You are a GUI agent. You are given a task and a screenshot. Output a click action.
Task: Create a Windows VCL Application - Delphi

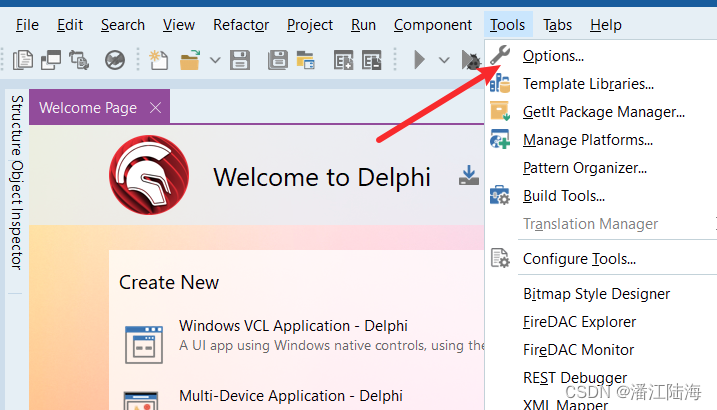tap(293, 326)
